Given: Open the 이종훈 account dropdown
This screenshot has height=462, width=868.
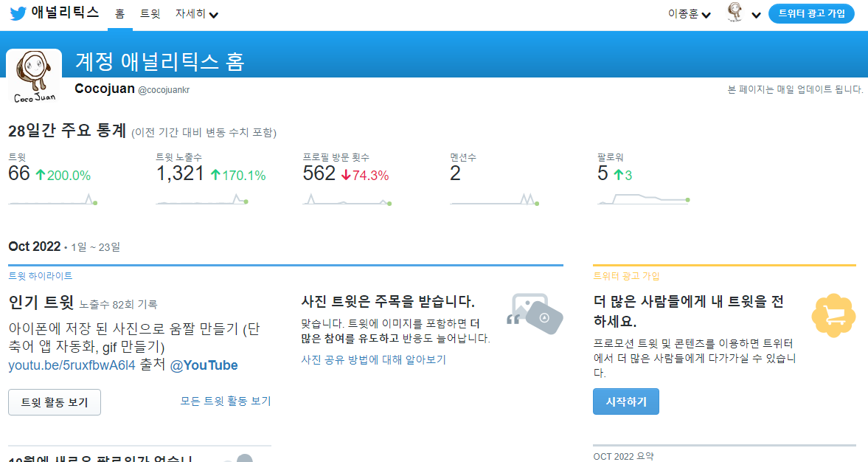Looking at the screenshot, I should pyautogui.click(x=690, y=14).
